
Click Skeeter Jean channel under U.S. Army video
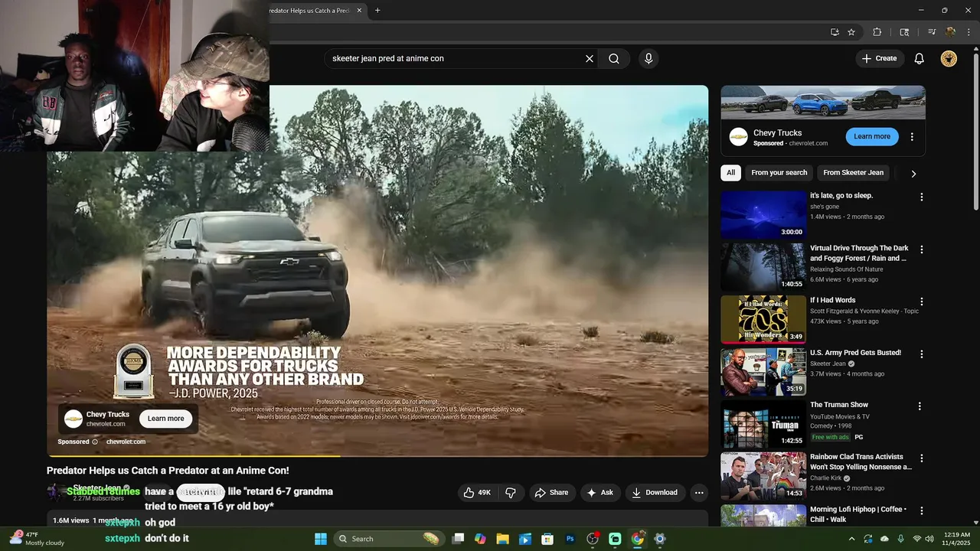(x=828, y=364)
